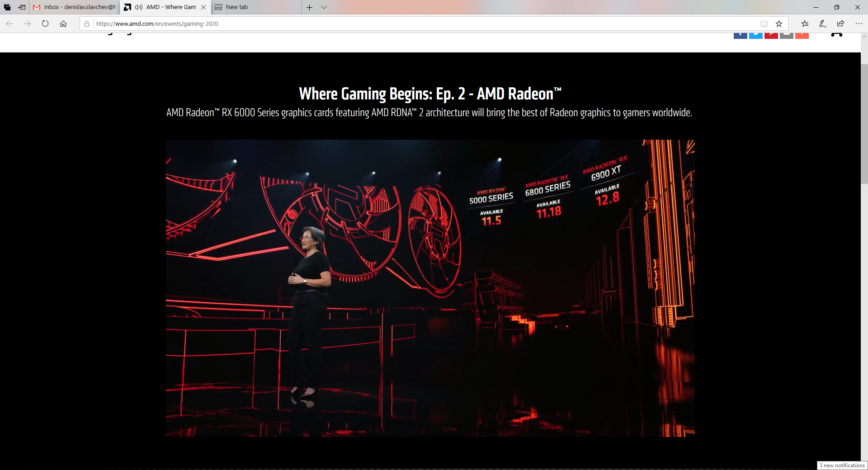Open Settings and more menu

click(859, 23)
